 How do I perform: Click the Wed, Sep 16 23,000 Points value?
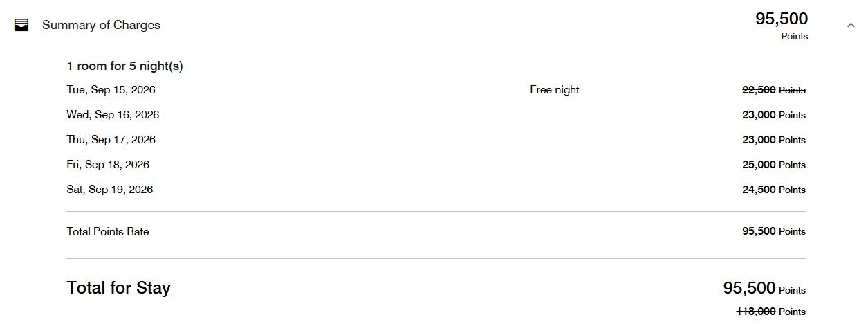[x=774, y=115]
